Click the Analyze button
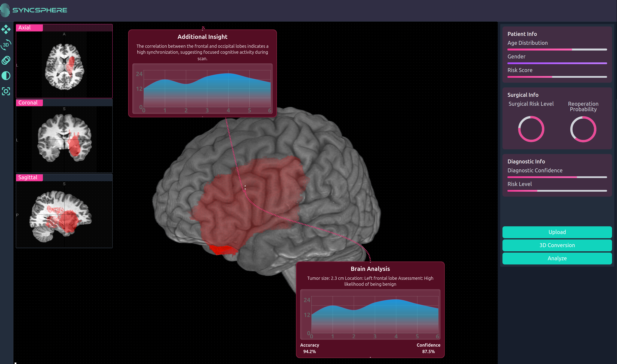The width and height of the screenshot is (617, 364). point(557,258)
